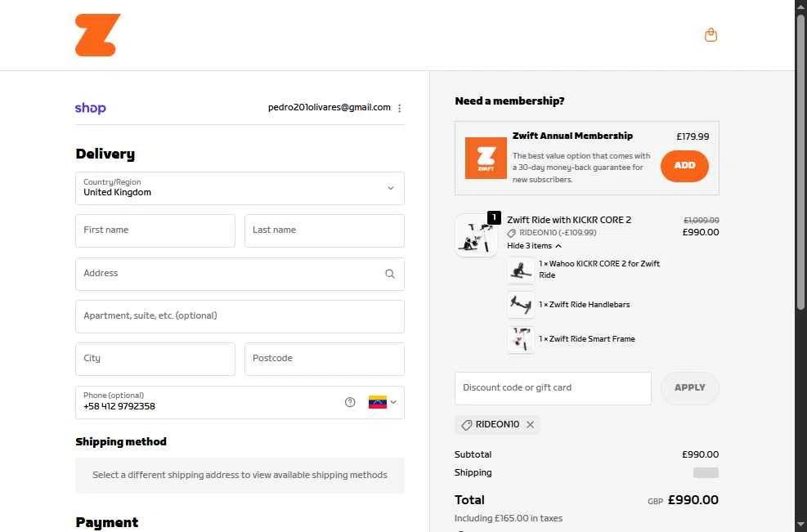Screen dimensions: 807x532
Task: Focus the Discount code or gift card field
Action: [x=553, y=388]
